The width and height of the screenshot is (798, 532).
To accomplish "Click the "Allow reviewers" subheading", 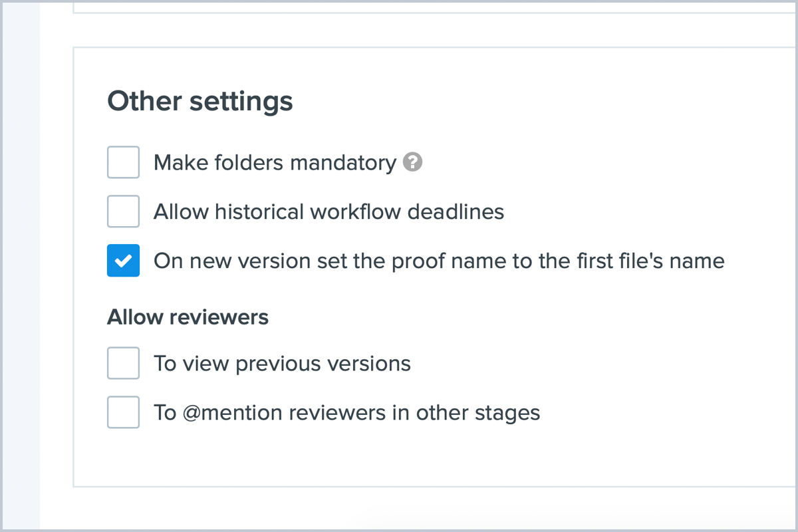I will (x=188, y=317).
